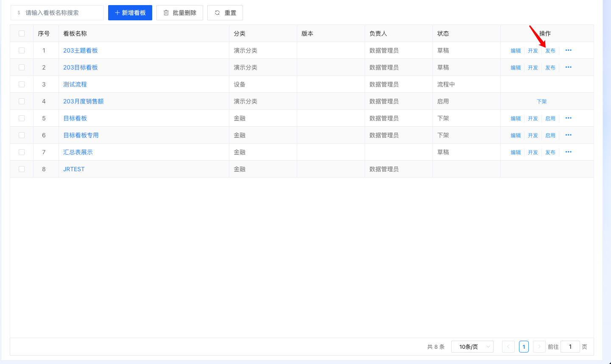Click the 新增看板 button
The image size is (611, 364).
130,13
